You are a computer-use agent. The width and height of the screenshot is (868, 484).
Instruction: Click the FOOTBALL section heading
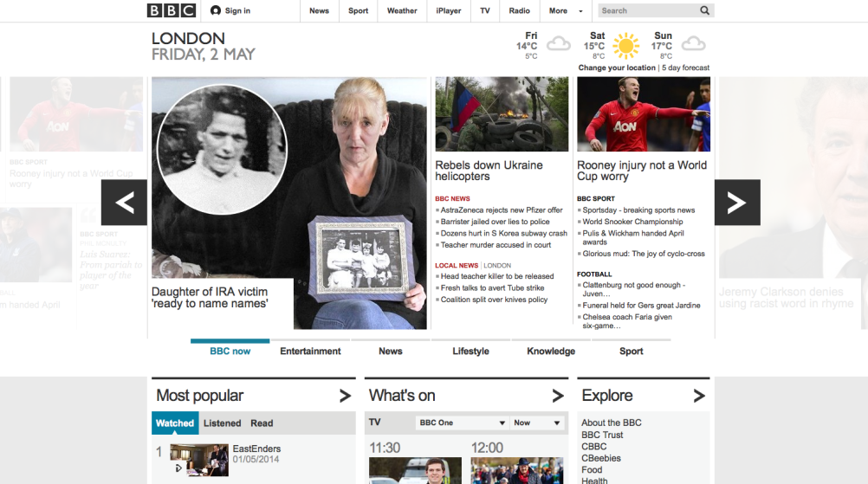pos(594,274)
